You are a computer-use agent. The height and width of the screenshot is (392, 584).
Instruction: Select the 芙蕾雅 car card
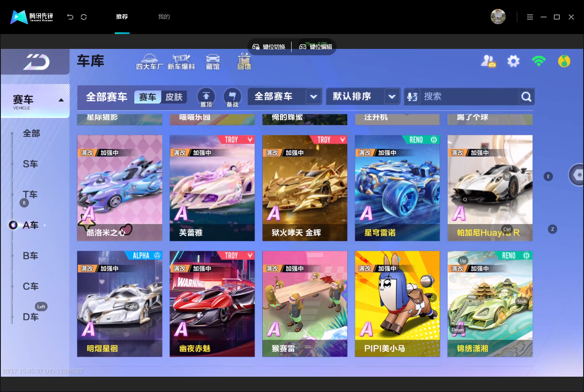pos(212,188)
